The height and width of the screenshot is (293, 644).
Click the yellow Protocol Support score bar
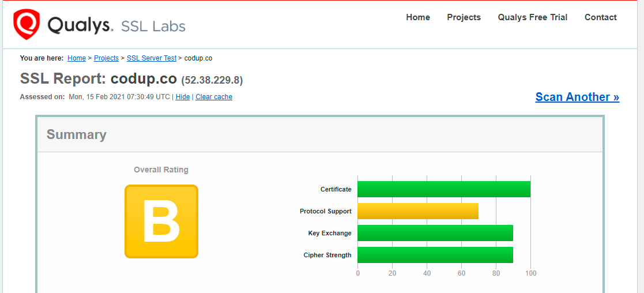click(418, 211)
